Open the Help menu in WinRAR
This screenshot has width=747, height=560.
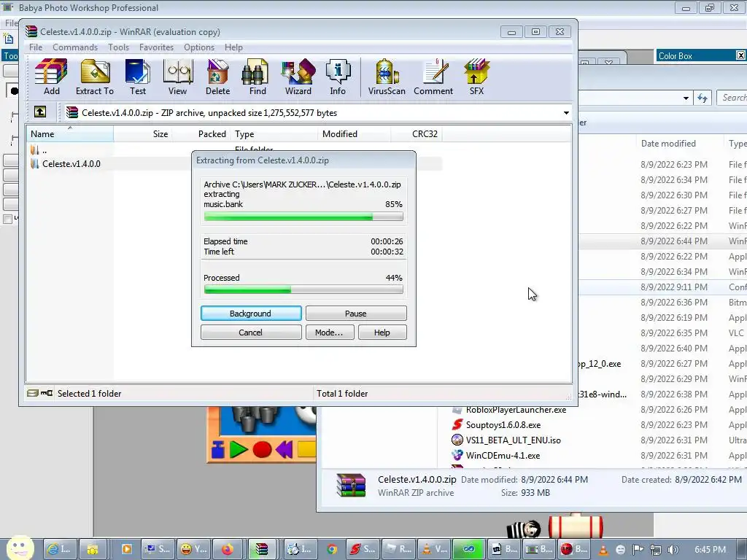coord(233,47)
